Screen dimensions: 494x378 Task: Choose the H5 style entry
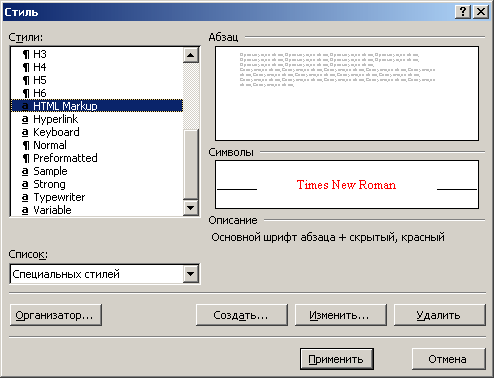click(97, 80)
